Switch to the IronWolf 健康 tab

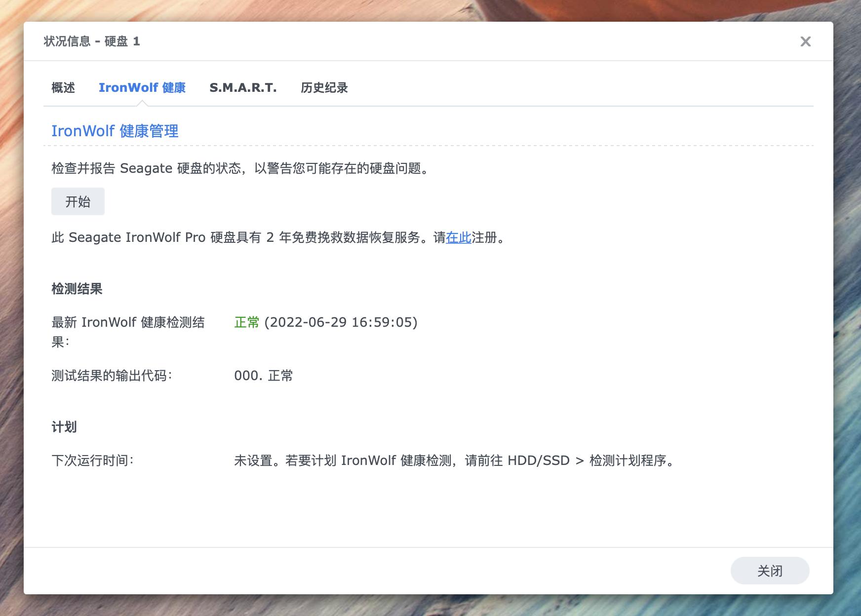click(x=143, y=87)
